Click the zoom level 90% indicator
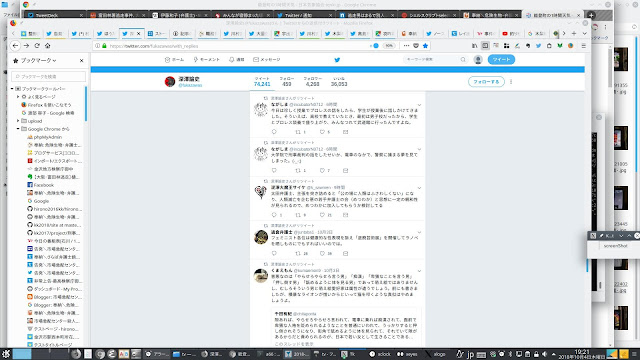Image resolution: width=640 pixels, height=360 pixels. tap(389, 46)
